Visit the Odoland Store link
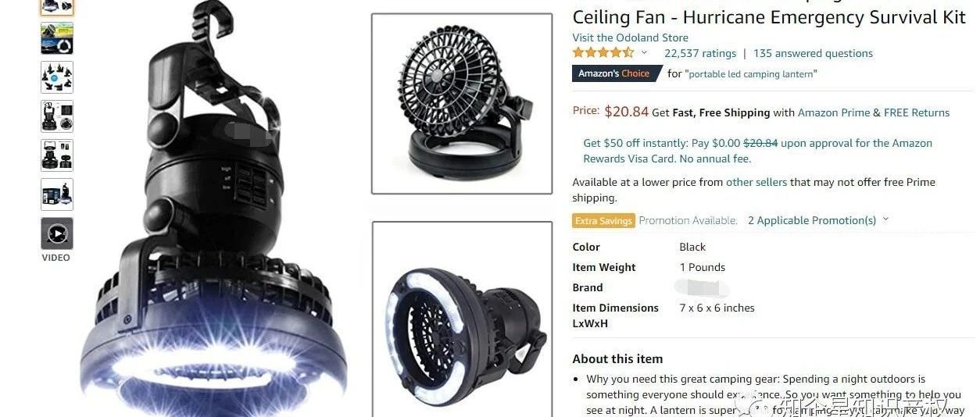The image size is (980, 417). click(631, 37)
